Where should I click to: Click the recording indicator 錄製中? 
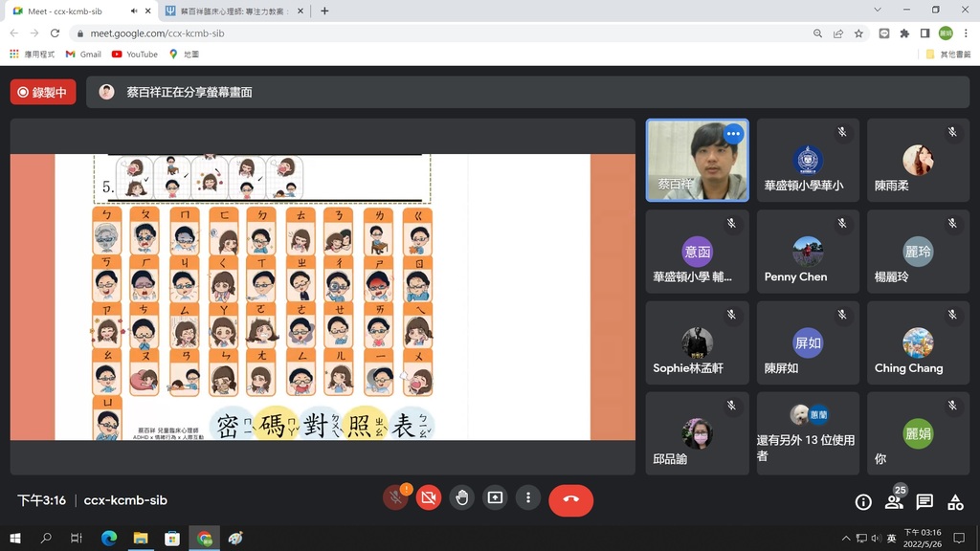click(43, 92)
